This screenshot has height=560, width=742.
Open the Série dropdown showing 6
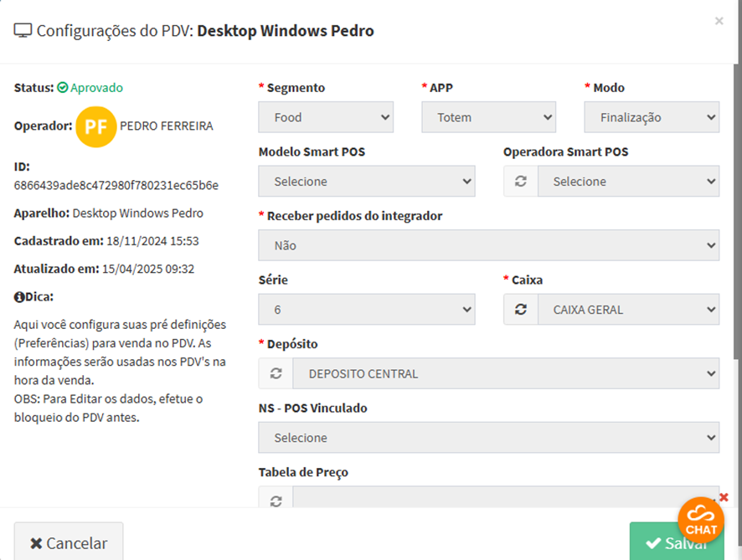(366, 310)
